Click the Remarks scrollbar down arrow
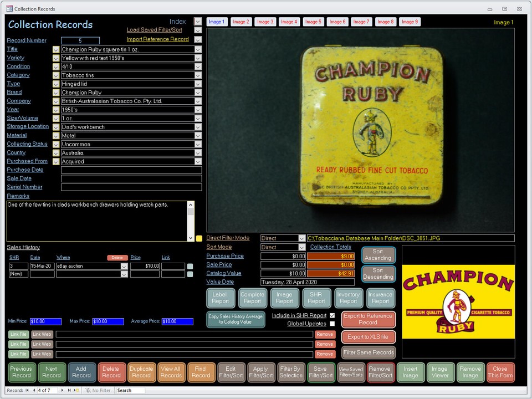Image resolution: width=532 pixels, height=399 pixels. point(191,238)
